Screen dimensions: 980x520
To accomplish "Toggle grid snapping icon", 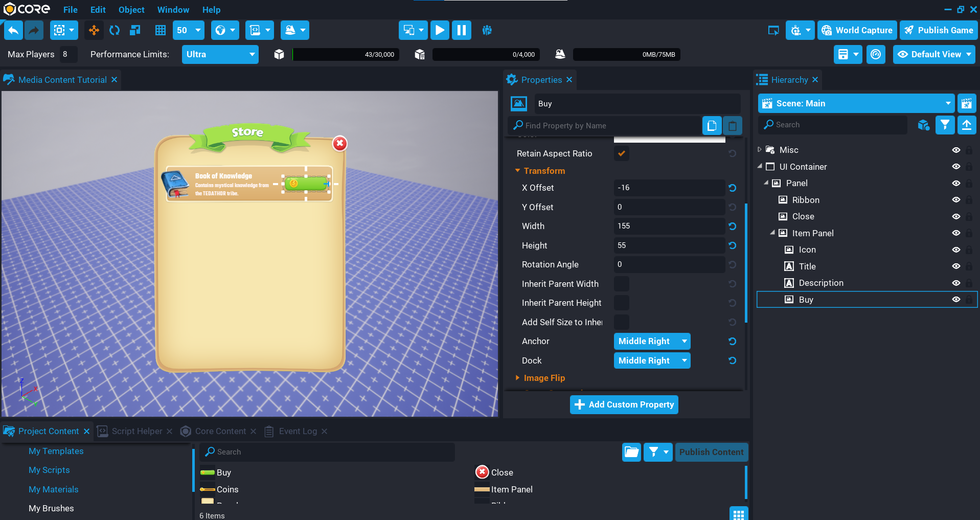I will click(x=161, y=31).
